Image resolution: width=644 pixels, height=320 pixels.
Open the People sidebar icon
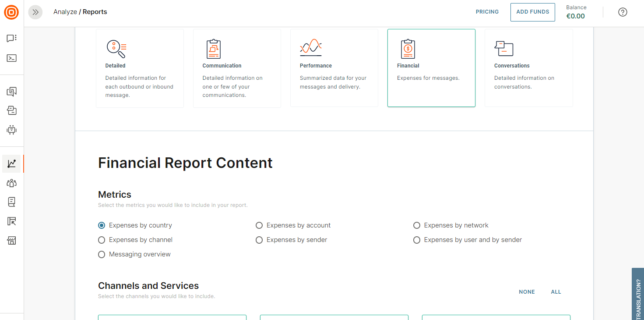12,183
